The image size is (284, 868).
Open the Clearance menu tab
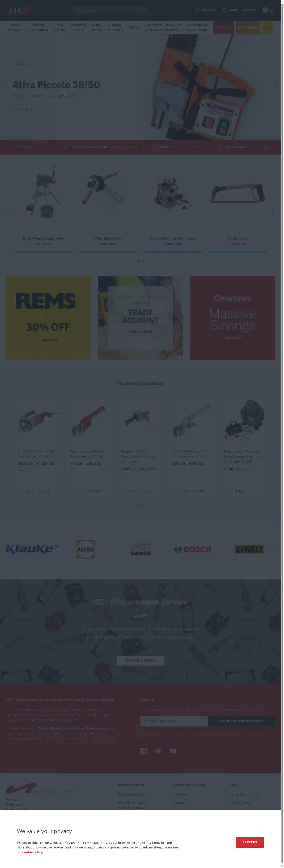pyautogui.click(x=224, y=28)
